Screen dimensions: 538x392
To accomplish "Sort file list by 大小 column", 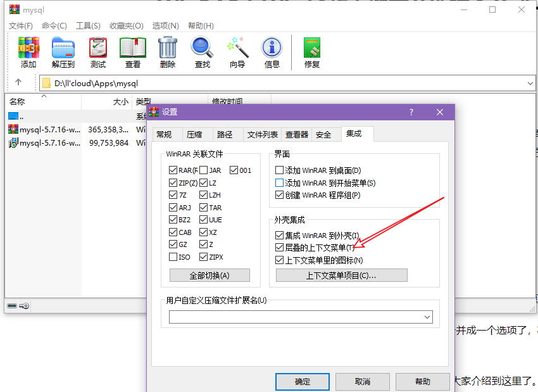I will coord(106,101).
